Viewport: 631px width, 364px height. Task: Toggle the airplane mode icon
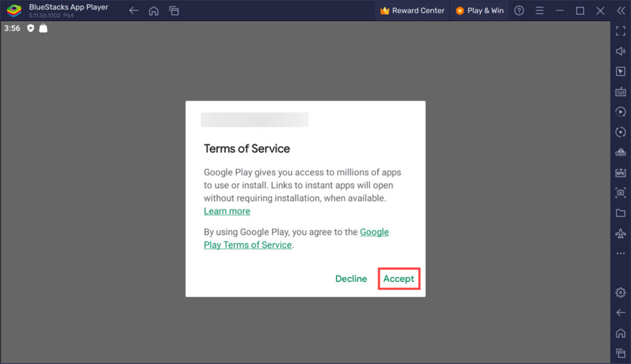pos(621,233)
